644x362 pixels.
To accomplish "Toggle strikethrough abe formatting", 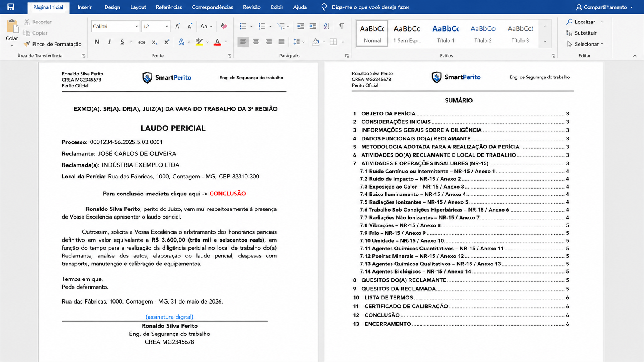I will (142, 42).
